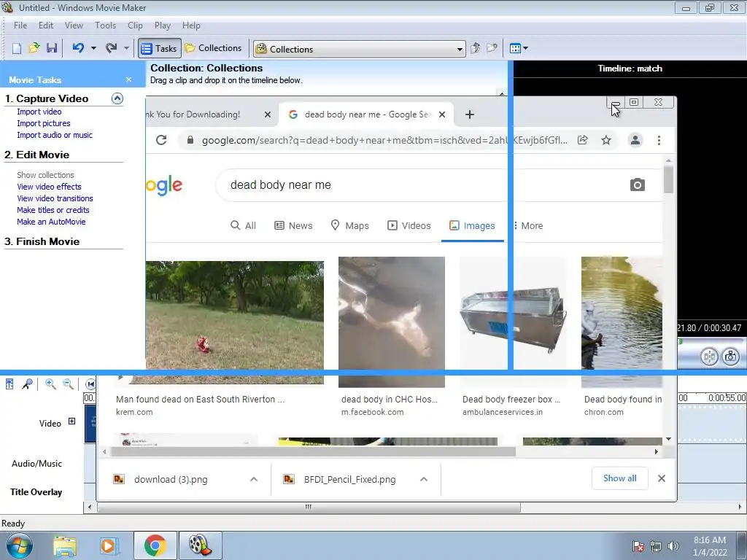
Task: Toggle the Tasks pane button
Action: coord(160,49)
